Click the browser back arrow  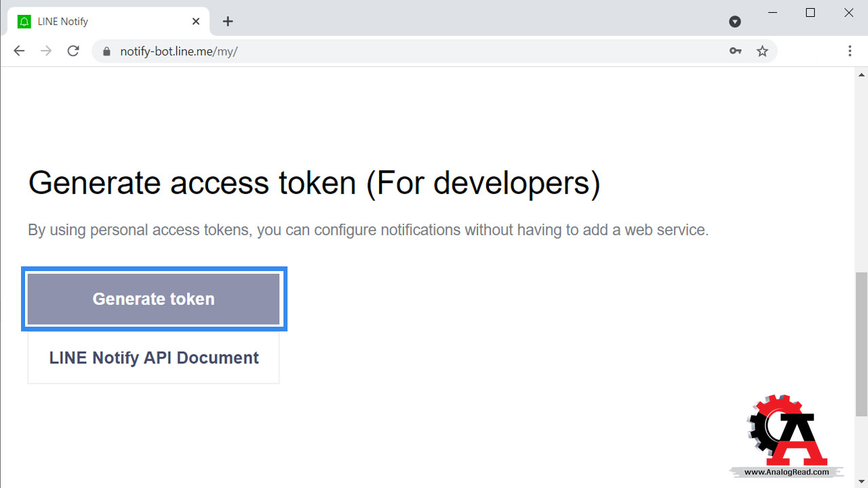19,51
